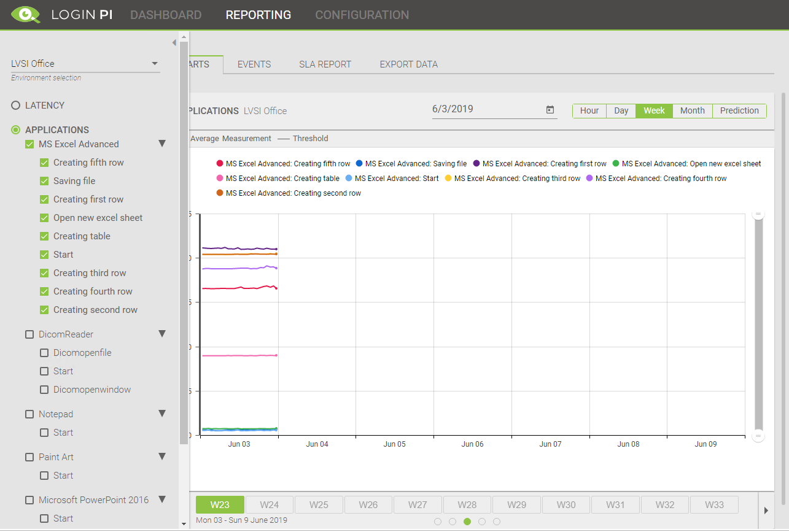The image size is (789, 532).
Task: Click top handle of chart range slider
Action: (x=758, y=214)
